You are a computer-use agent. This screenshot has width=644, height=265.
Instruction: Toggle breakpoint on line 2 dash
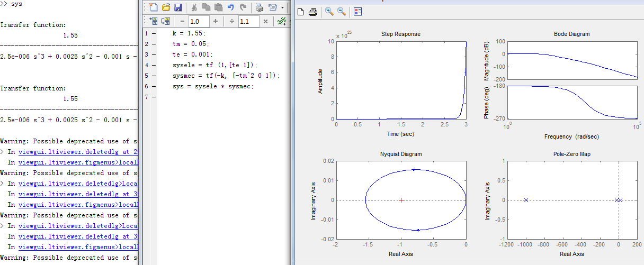(154, 44)
